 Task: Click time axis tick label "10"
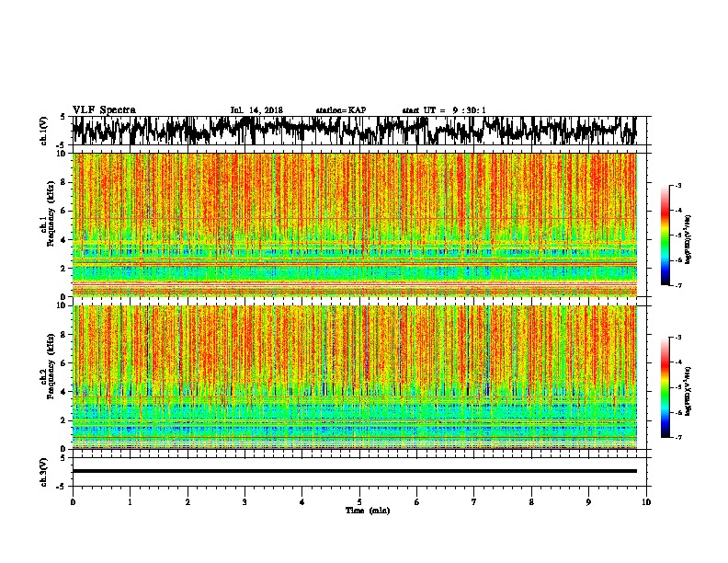(x=646, y=502)
